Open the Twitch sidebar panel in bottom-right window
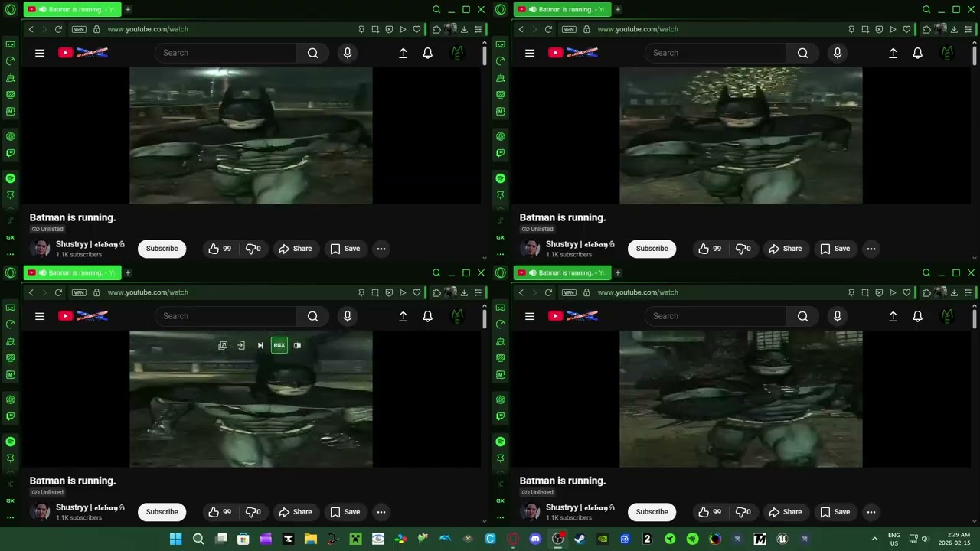The height and width of the screenshot is (551, 980). pyautogui.click(x=500, y=416)
